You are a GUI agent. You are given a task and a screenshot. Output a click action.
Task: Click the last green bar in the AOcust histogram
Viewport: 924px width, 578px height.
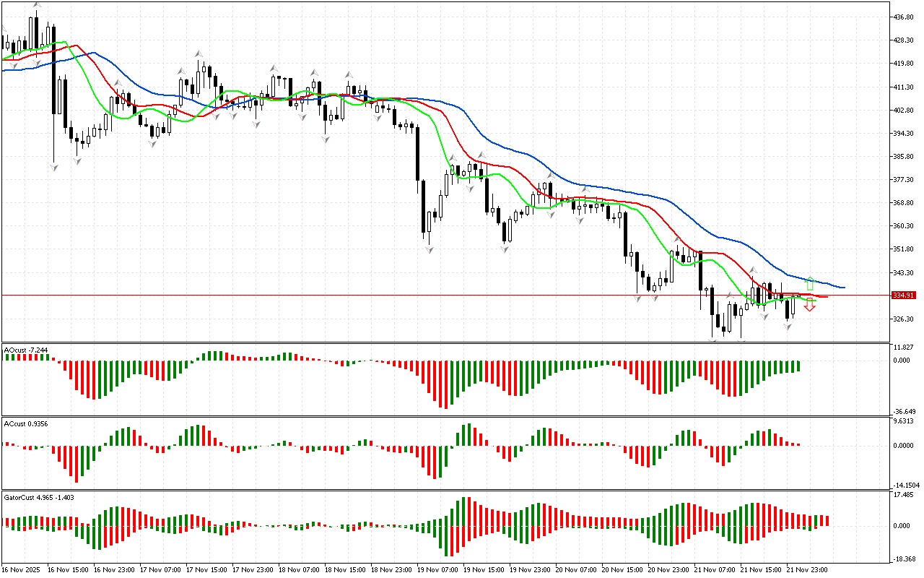point(798,366)
